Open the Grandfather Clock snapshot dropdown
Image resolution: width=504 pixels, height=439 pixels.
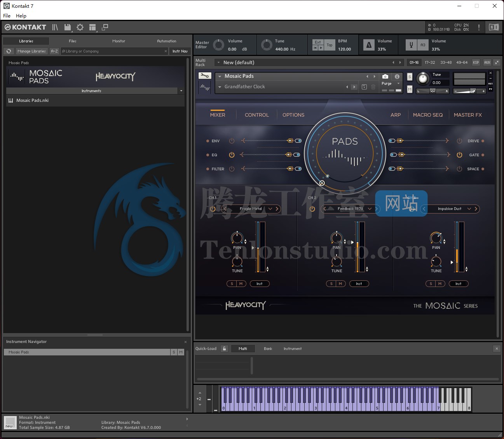tap(220, 87)
